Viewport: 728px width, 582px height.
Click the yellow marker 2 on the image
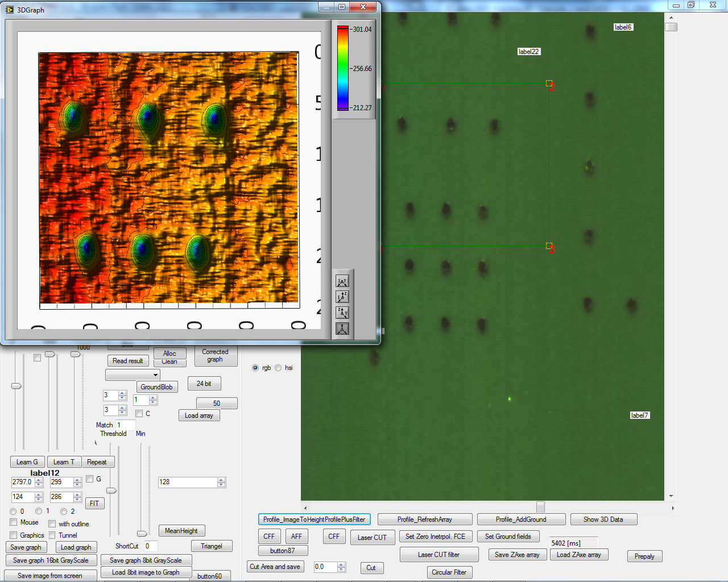pos(549,84)
